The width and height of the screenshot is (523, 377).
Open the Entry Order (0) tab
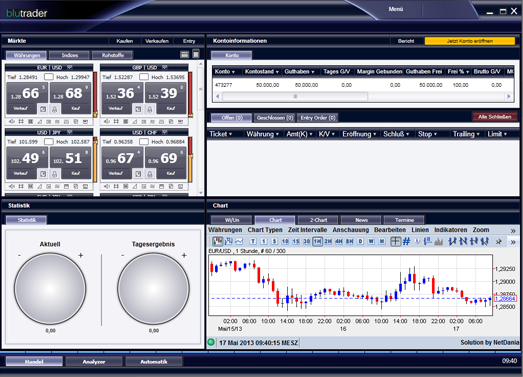(x=318, y=117)
